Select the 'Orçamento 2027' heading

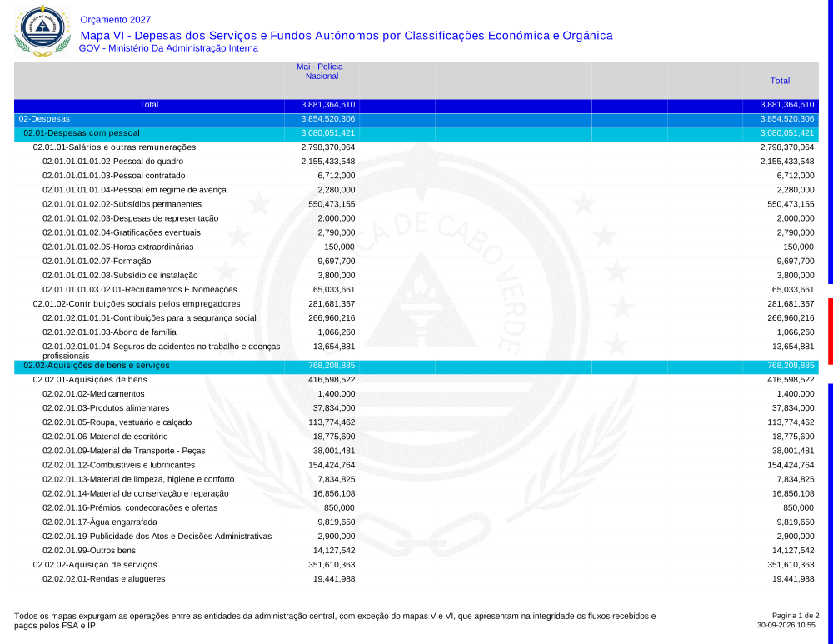[x=115, y=20]
